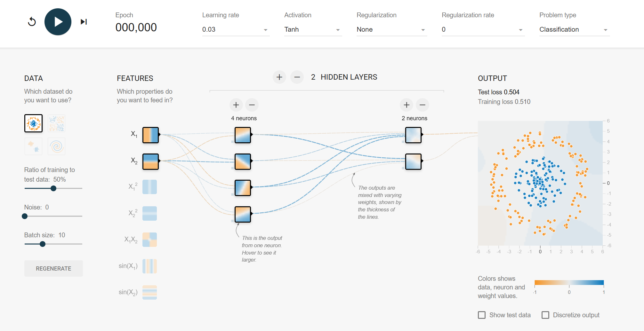Click the '2 neurons' label

coord(415,118)
